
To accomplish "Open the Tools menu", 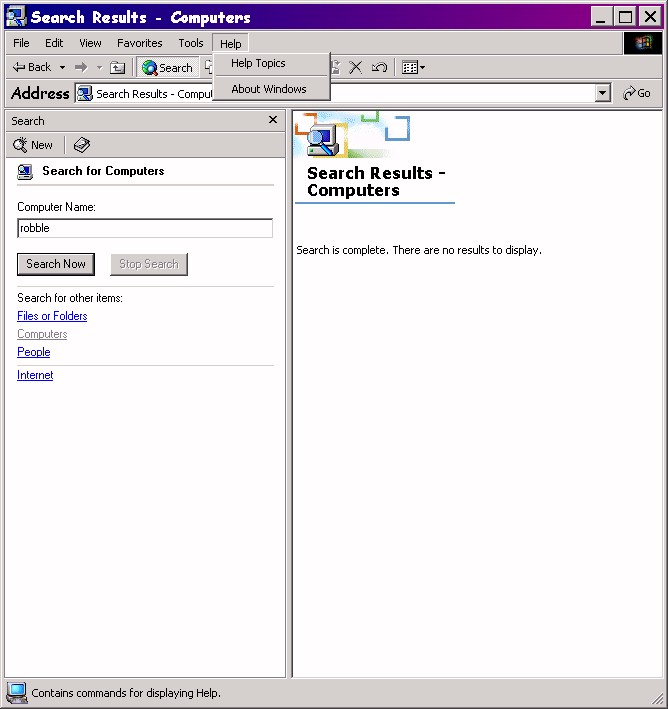I will click(190, 43).
